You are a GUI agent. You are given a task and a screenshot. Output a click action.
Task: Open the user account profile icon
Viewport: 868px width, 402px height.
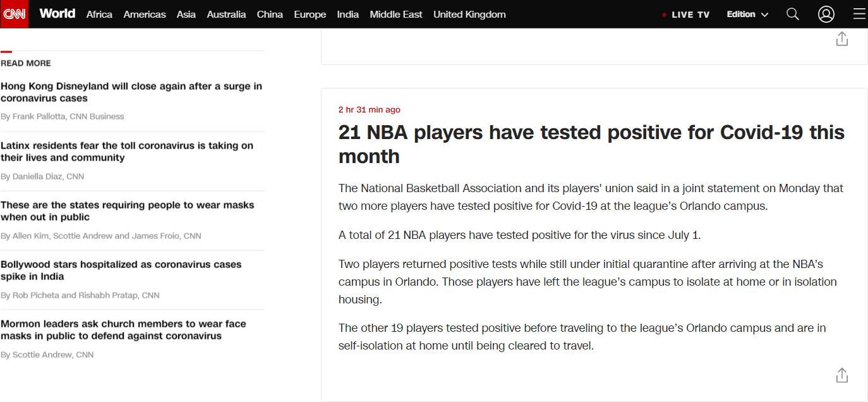coord(826,14)
